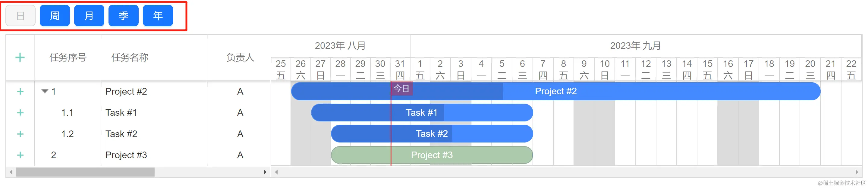Viewport: 868px width, 188px height.
Task: Click the plus icon on the Project #2 row
Action: [x=20, y=91]
